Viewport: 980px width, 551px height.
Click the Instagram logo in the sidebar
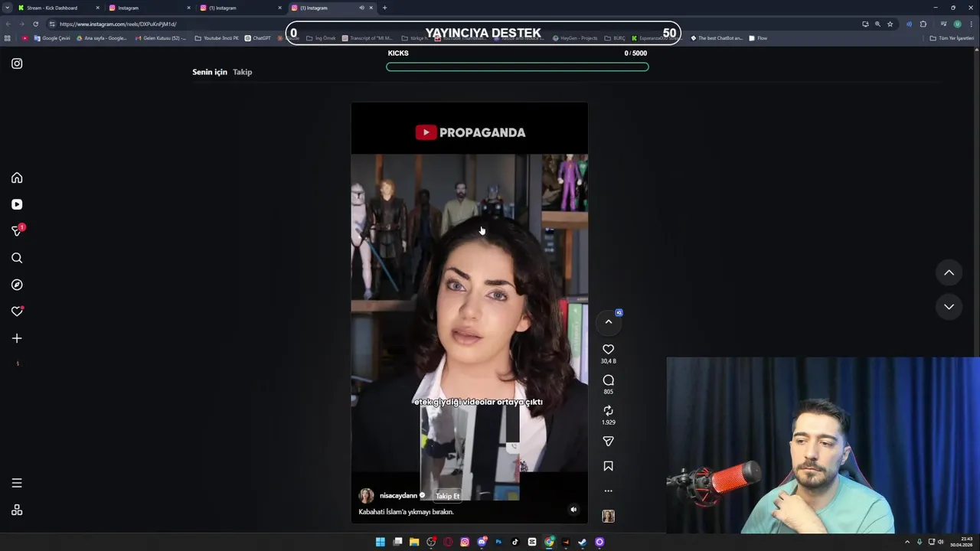(x=17, y=64)
